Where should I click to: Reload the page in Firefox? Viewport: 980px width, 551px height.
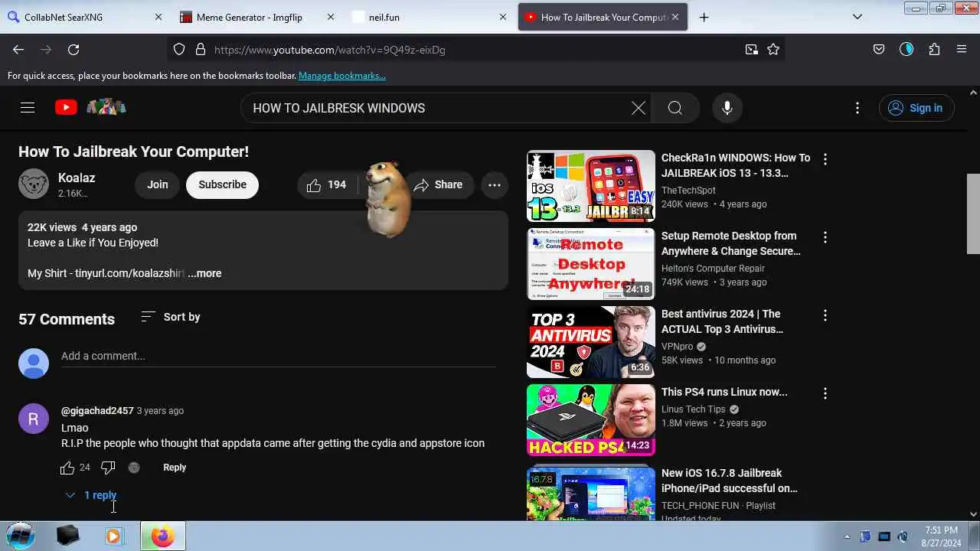[x=73, y=50]
